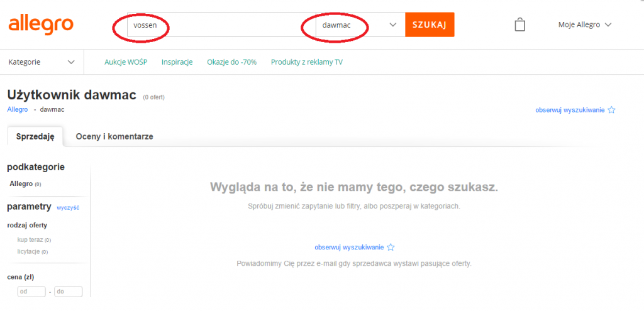Click the Allegro logo
Screen dimensions: 644x311
(x=41, y=25)
